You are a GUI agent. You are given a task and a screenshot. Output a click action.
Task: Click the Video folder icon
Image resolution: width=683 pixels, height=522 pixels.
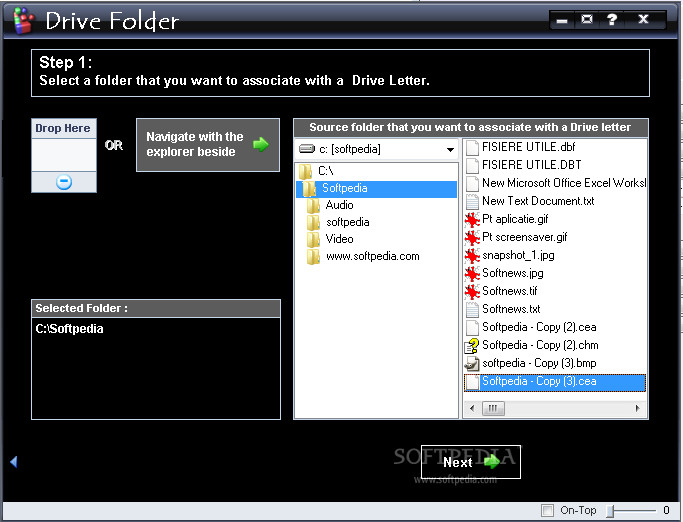pos(313,239)
